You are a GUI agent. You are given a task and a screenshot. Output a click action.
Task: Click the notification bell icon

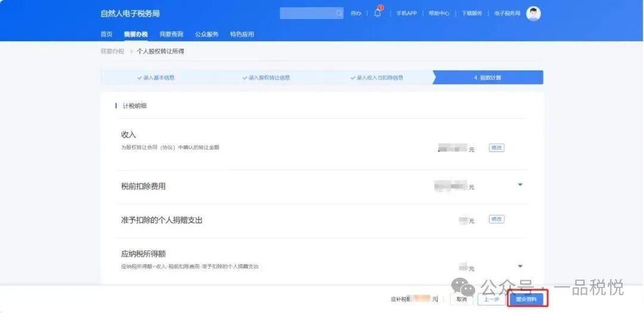[x=377, y=13]
